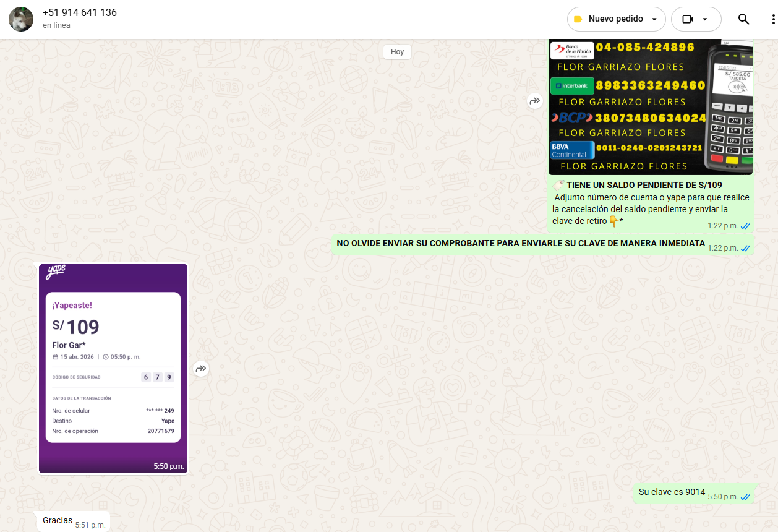Open the bank account numbers image

click(650, 106)
